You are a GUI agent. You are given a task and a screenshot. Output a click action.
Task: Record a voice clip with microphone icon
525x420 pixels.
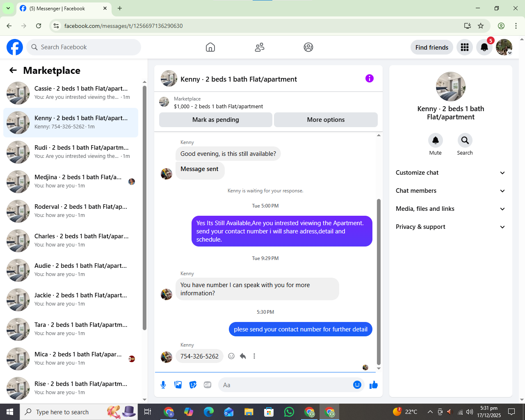163,385
